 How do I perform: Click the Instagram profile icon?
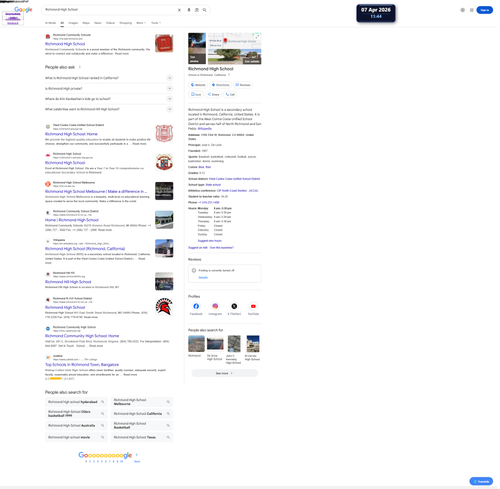click(x=215, y=306)
